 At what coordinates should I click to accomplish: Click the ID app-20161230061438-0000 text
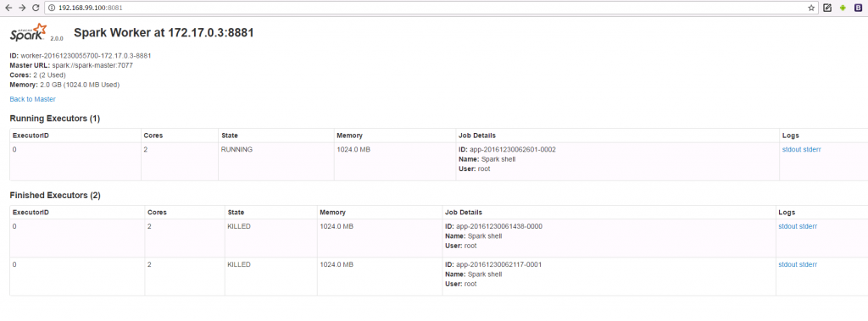(494, 226)
